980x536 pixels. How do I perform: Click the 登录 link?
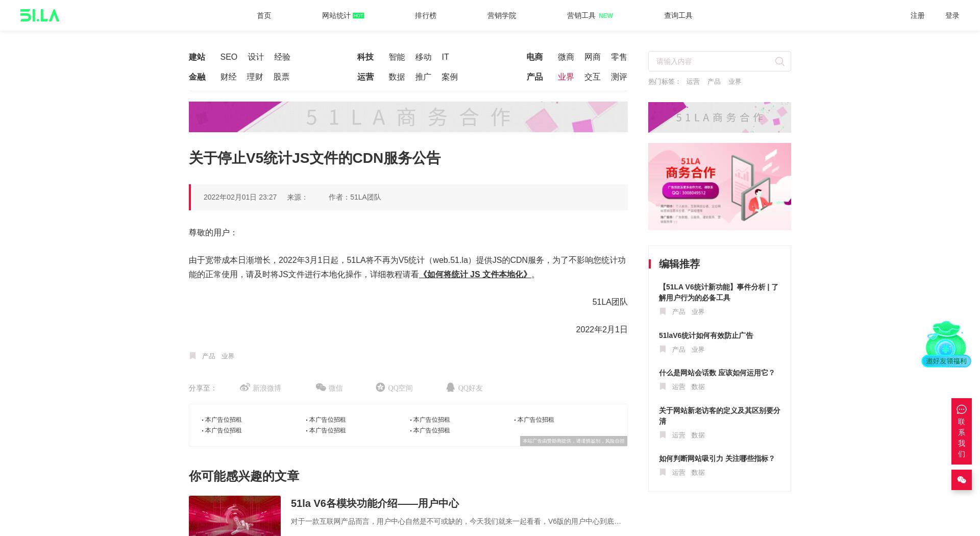952,15
